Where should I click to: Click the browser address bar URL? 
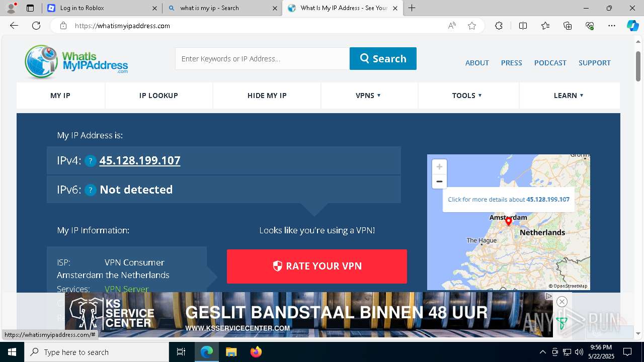122,26
